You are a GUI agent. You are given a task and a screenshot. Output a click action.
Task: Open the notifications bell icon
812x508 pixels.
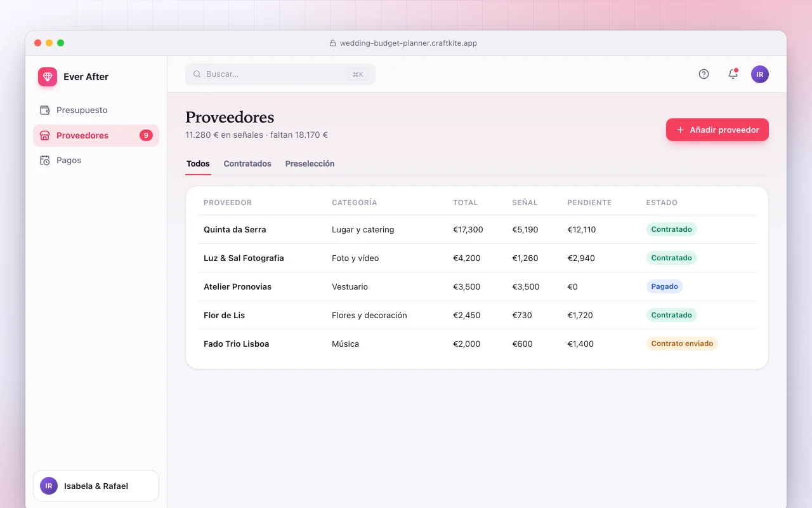[x=733, y=74]
